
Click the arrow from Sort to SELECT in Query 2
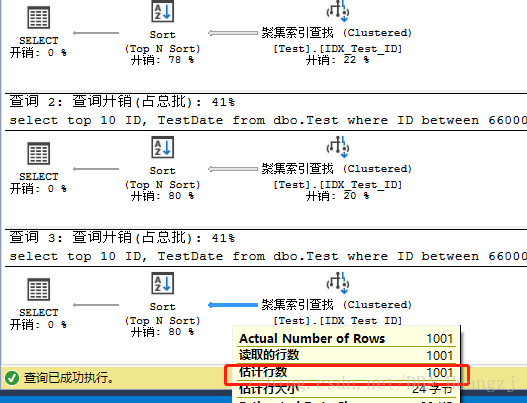[96, 169]
